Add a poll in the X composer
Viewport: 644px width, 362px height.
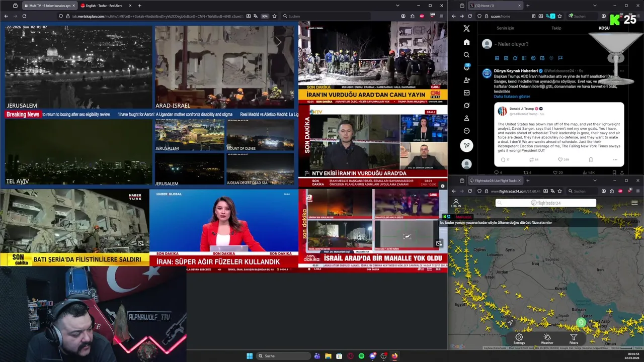pyautogui.click(x=524, y=58)
